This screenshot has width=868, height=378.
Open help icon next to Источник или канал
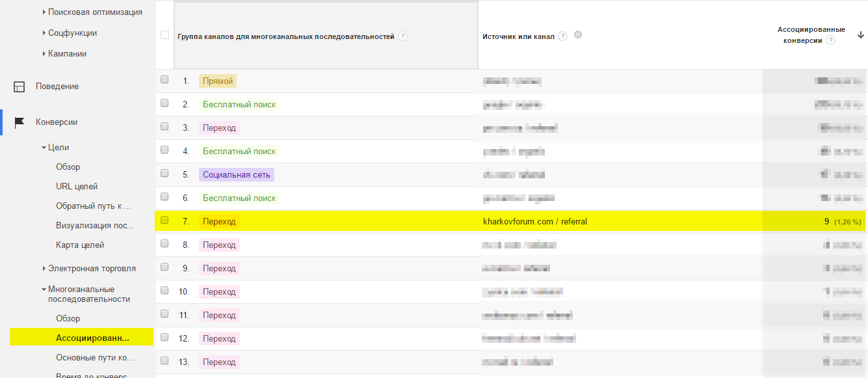[562, 36]
